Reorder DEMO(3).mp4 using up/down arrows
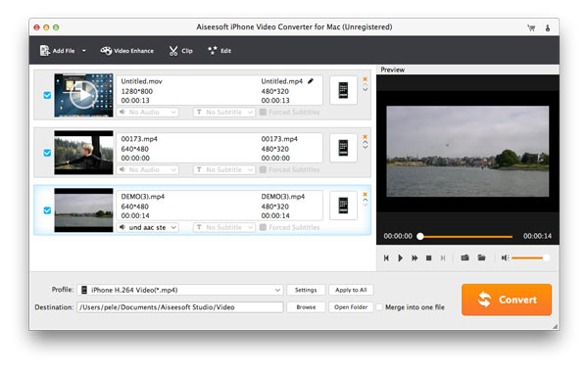The image size is (588, 370). 365,203
